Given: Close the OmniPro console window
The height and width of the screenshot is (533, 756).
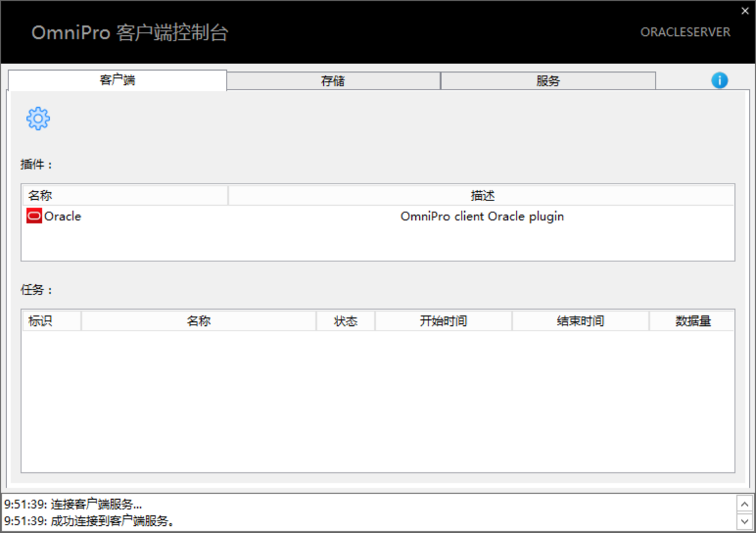Looking at the screenshot, I should (745, 11).
